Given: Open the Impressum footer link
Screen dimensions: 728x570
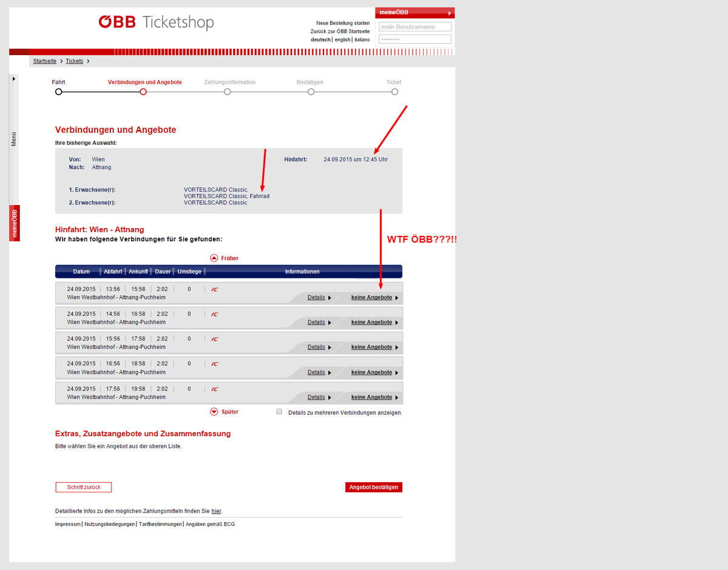Looking at the screenshot, I should (x=67, y=524).
